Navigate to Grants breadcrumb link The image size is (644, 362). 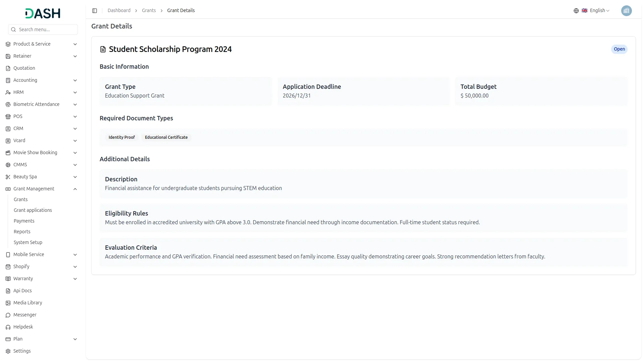[149, 11]
